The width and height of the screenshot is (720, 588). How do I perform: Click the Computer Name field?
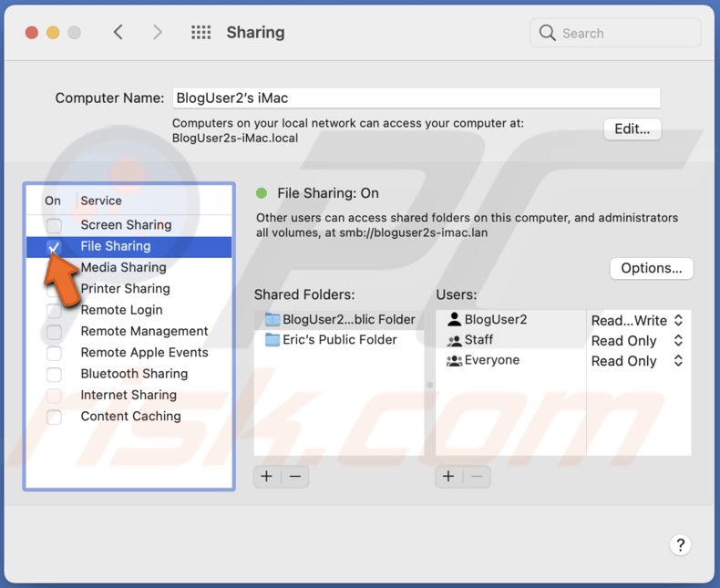click(416, 98)
